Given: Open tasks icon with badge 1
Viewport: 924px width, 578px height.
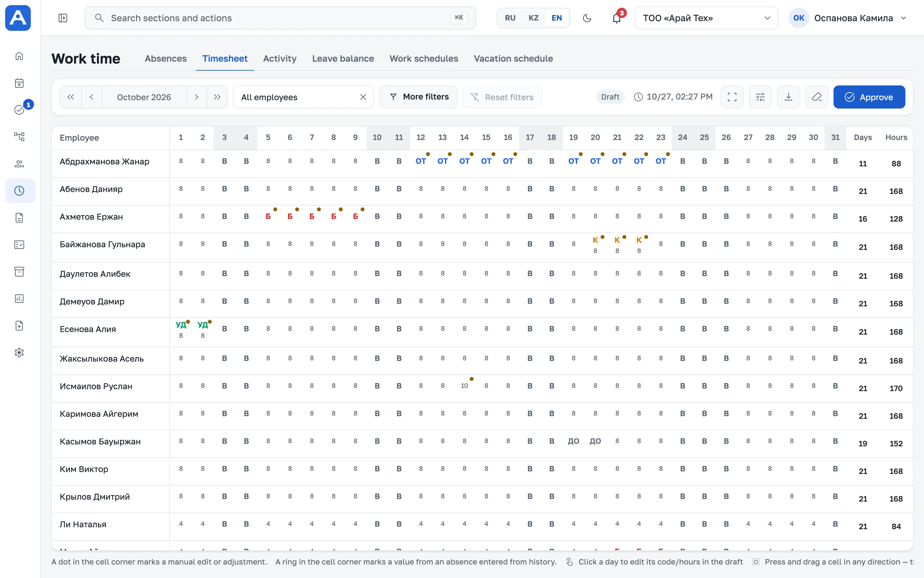Looking at the screenshot, I should (x=19, y=110).
